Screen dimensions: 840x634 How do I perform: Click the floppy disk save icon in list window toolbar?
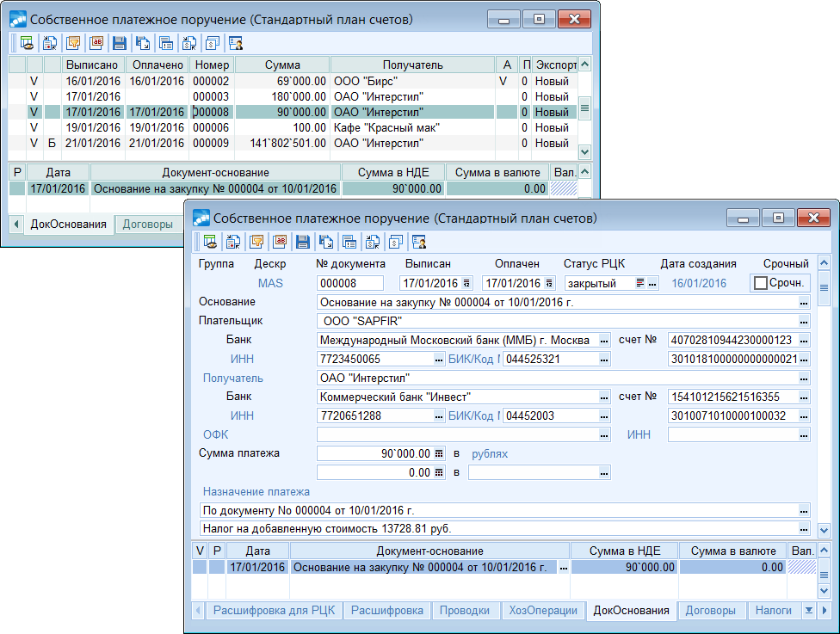[119, 43]
